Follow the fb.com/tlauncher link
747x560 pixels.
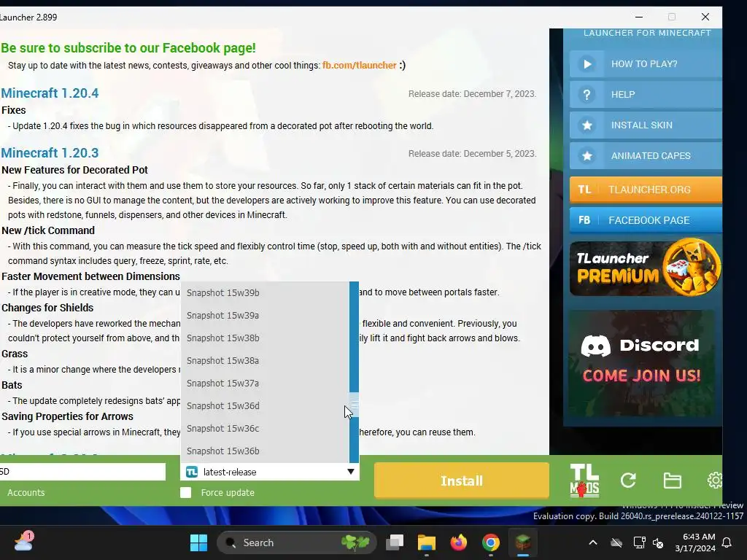click(359, 65)
